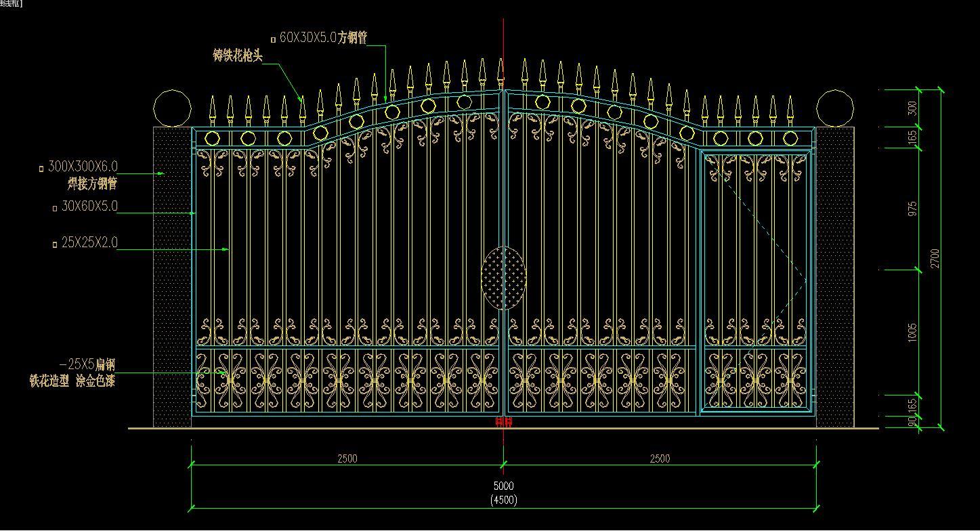Select the 25X25X2.0 annotation text
This screenshot has height=531, width=980.
[89, 242]
